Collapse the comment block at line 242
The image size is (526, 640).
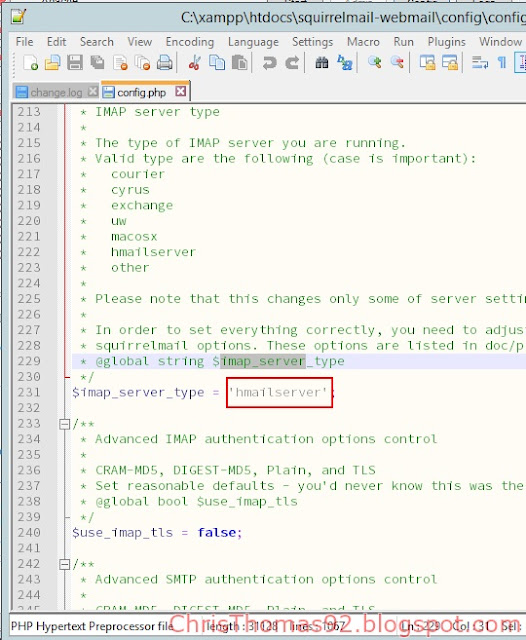click(64, 564)
